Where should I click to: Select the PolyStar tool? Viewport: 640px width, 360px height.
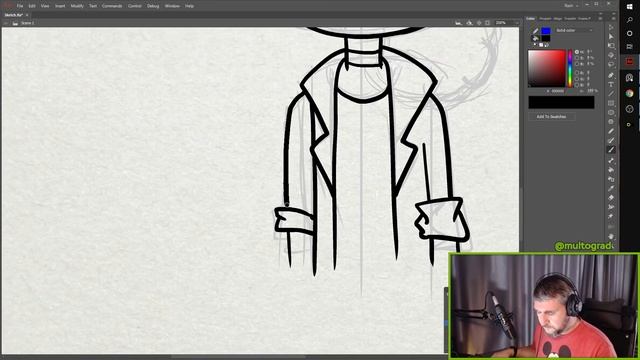click(611, 122)
